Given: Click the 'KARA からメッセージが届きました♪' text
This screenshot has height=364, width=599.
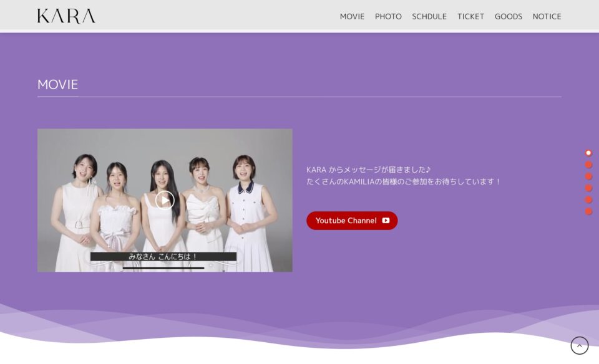Looking at the screenshot, I should 369,170.
